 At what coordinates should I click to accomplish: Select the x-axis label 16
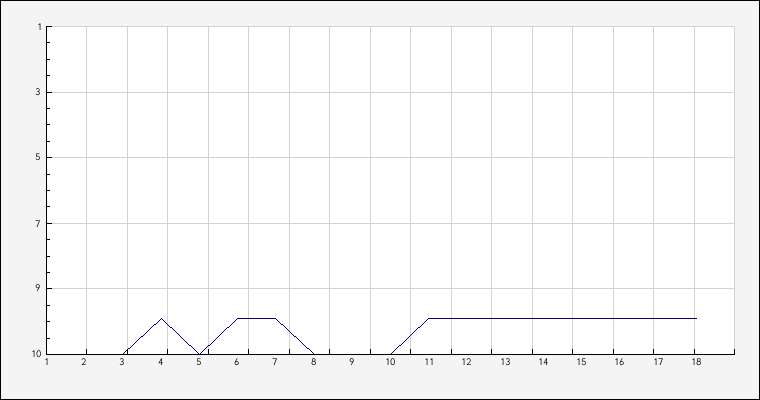point(619,362)
